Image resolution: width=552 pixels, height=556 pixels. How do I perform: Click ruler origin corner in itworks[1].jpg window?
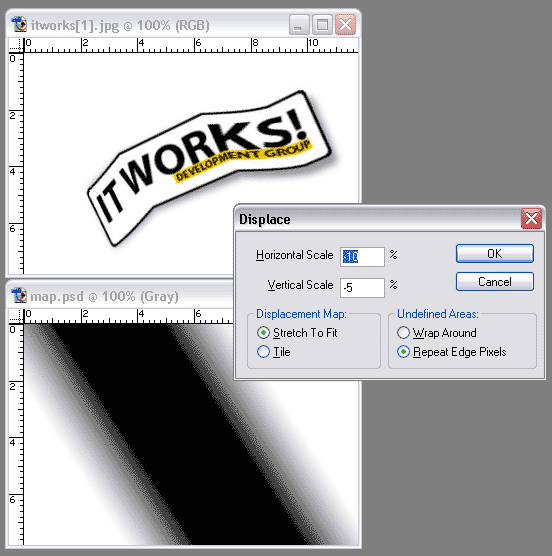[16, 45]
